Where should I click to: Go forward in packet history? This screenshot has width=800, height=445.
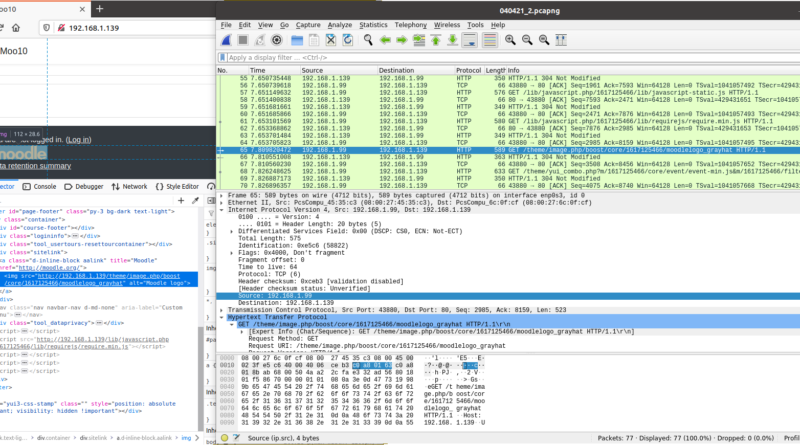(x=402, y=40)
